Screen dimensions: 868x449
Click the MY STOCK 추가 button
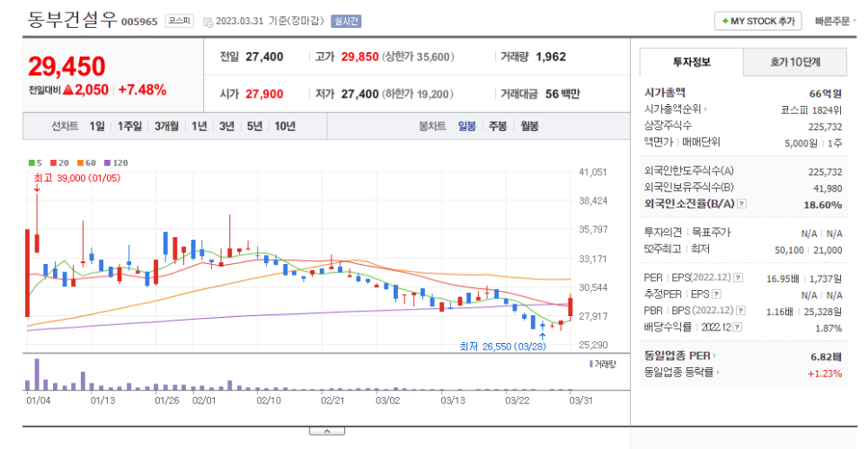[757, 21]
